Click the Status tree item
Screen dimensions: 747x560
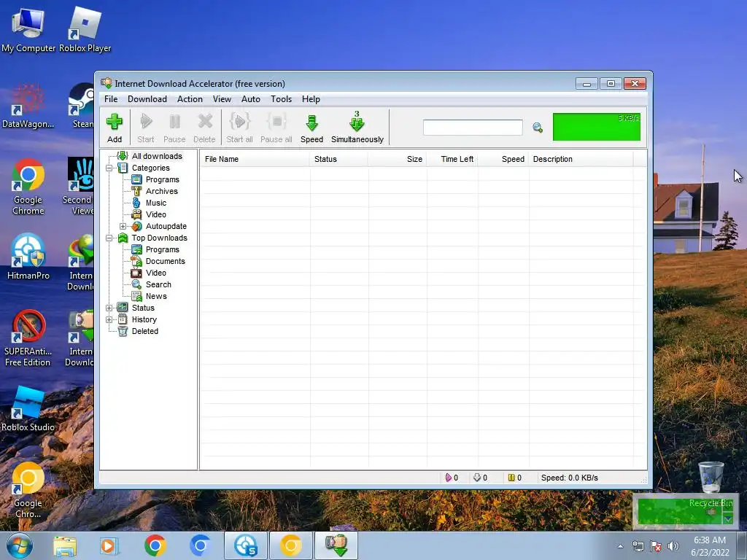pos(143,308)
